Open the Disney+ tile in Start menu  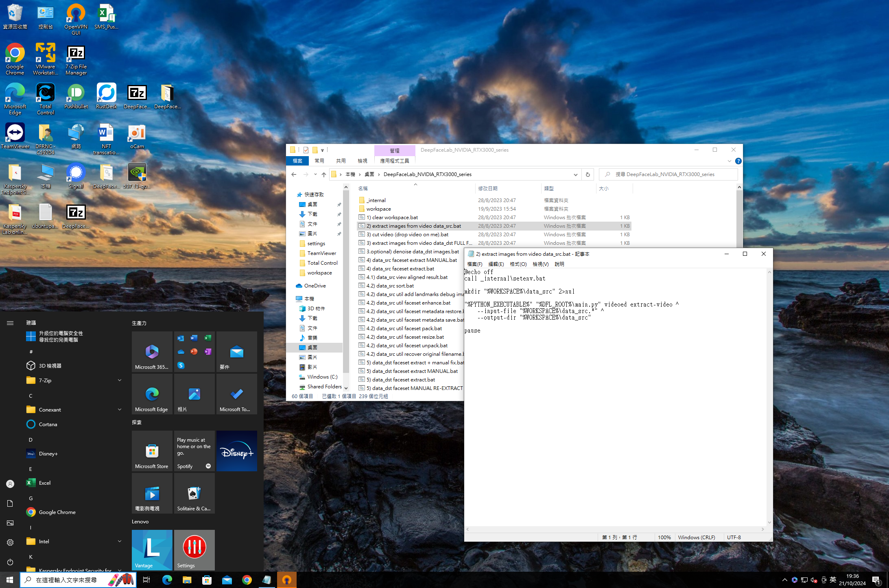[x=237, y=451]
